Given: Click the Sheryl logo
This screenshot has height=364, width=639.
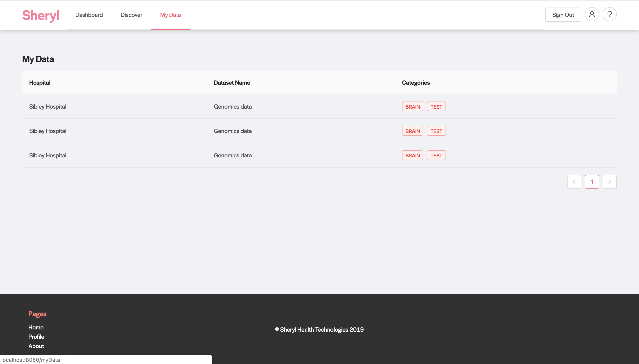Looking at the screenshot, I should click(41, 15).
